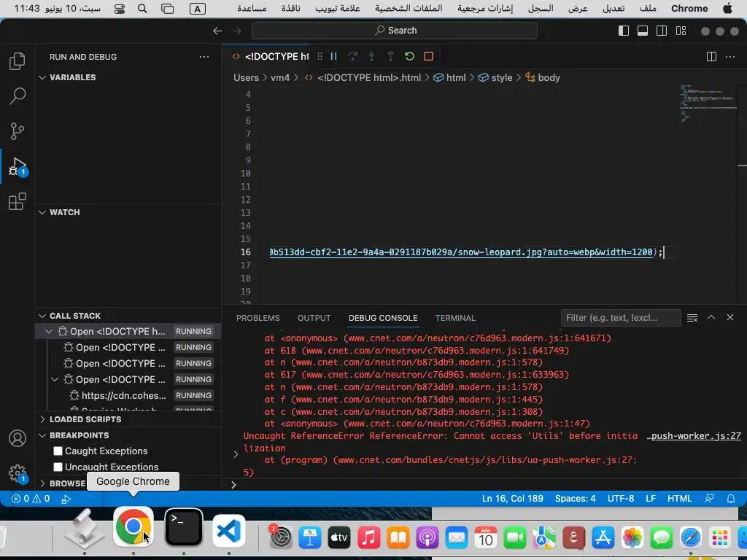Open Run and Debug more actions ellipsis

point(204,57)
